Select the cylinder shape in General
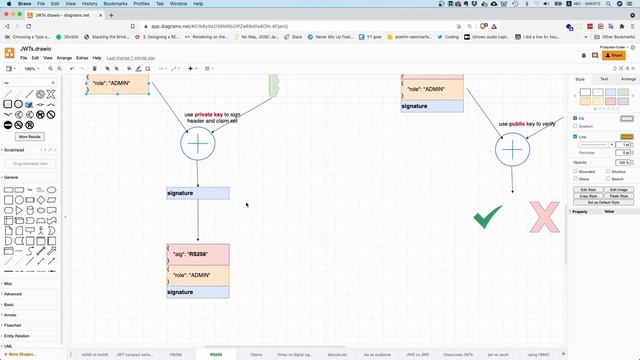This screenshot has width=640, height=360. tap(30, 210)
